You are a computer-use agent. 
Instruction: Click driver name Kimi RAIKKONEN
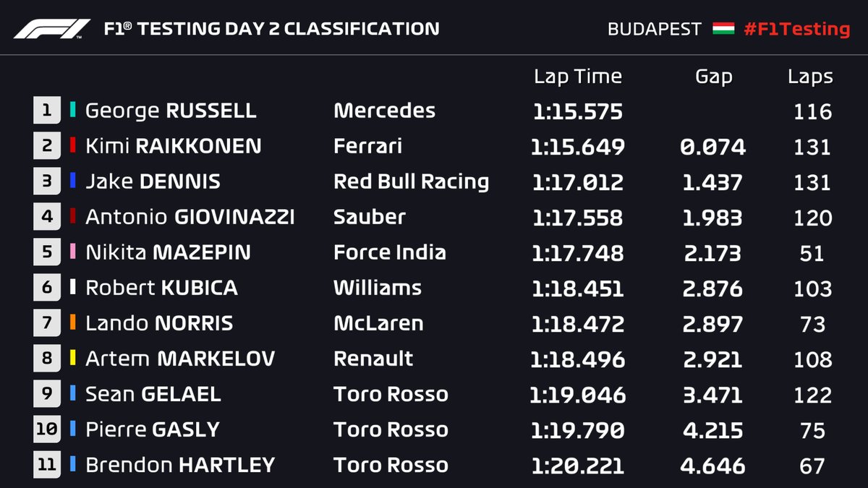pos(174,146)
